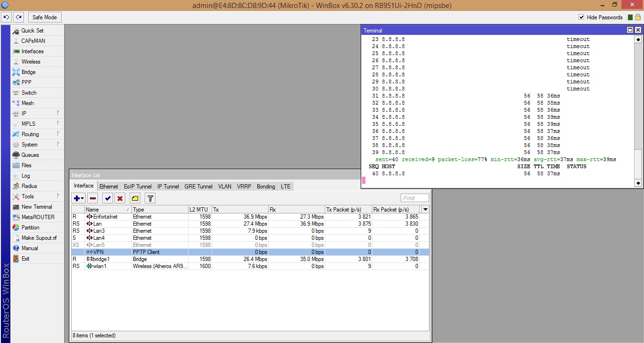This screenshot has height=343, width=644.
Task: Toggle the Safe Mode button
Action: pos(44,17)
